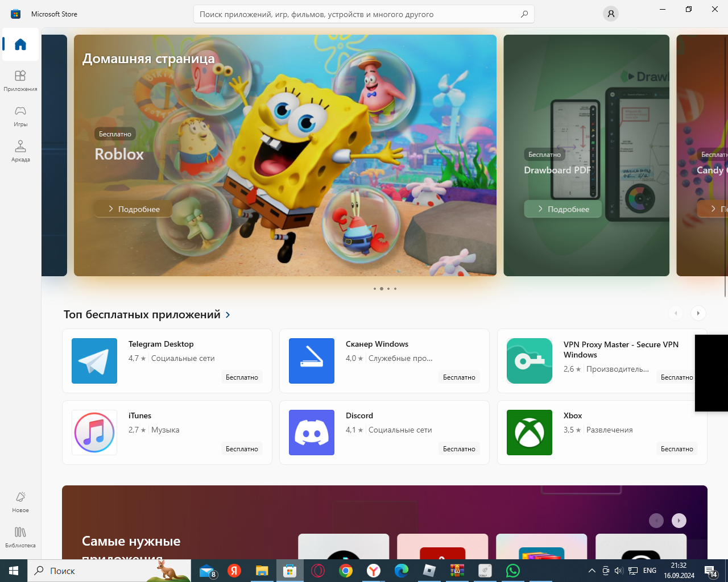Click the store search input field
Image resolution: width=728 pixels, height=582 pixels.
point(364,14)
